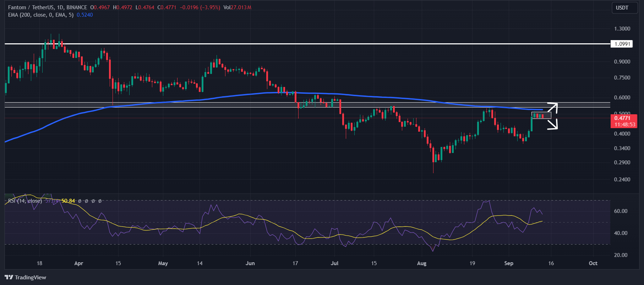
Task: Click the May date on time axis
Action: (x=163, y=263)
